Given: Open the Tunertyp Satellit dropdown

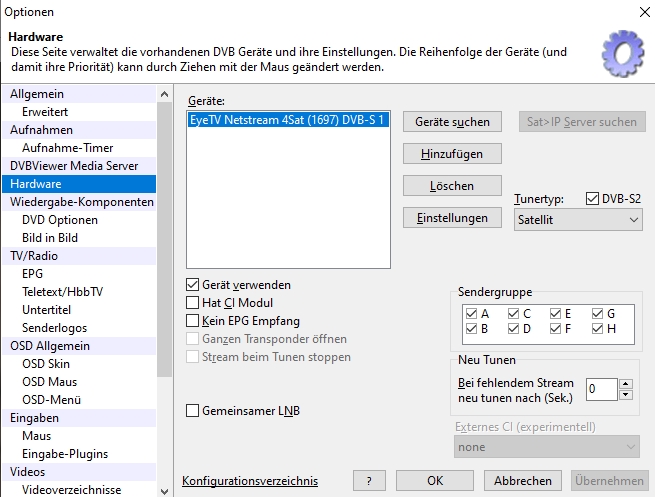Looking at the screenshot, I should 578,219.
